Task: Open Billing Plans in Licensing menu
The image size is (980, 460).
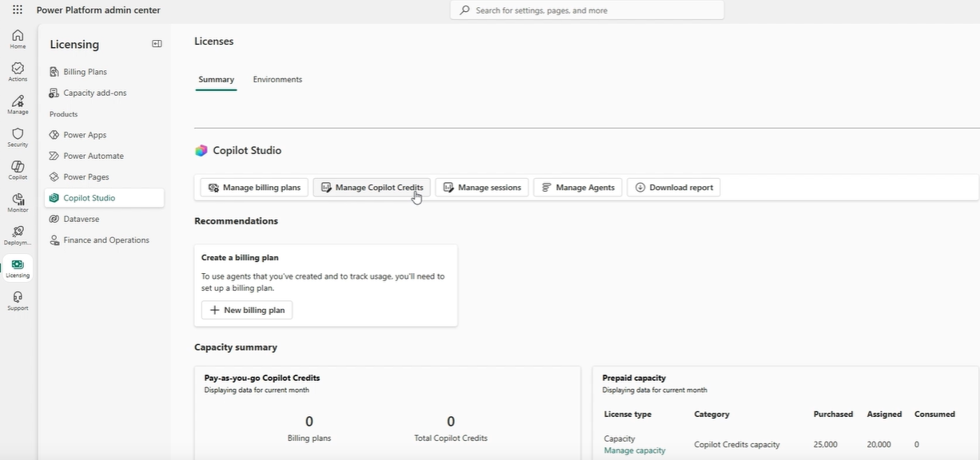Action: click(85, 72)
